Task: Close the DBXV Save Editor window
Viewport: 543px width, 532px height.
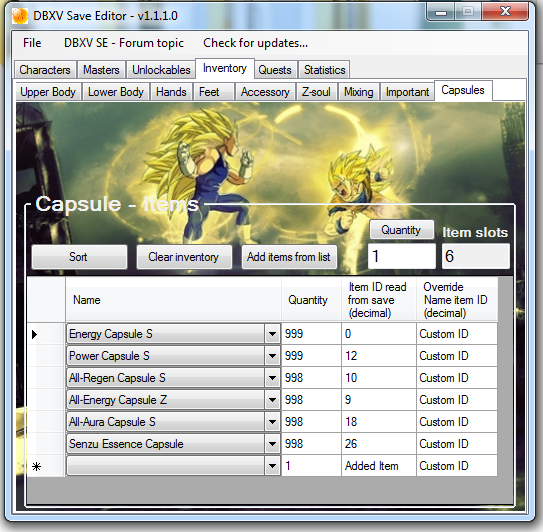Action: tap(505, 12)
